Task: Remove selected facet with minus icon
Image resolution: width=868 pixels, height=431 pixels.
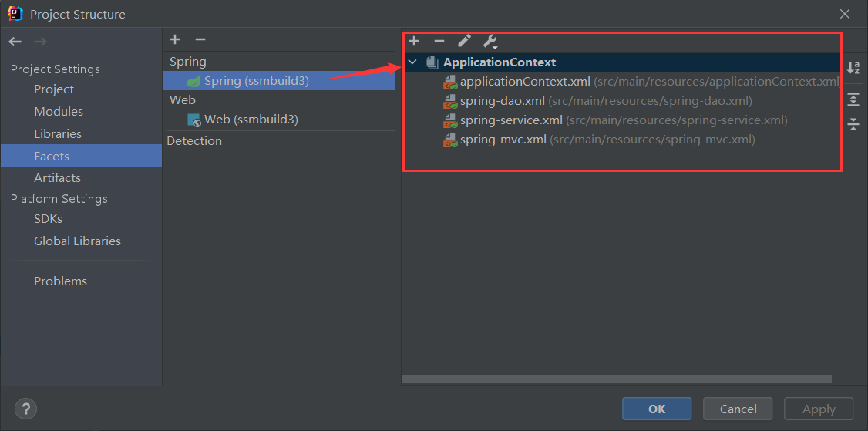Action: [200, 39]
